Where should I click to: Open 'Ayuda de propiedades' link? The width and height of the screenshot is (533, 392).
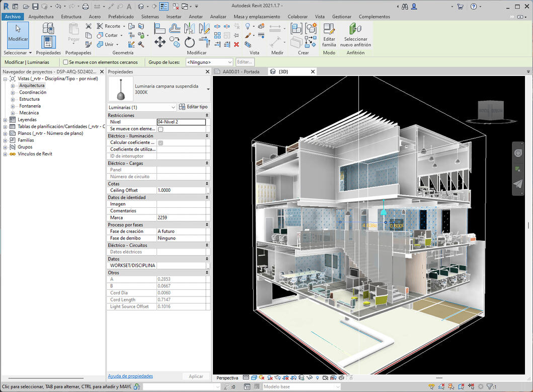tap(130, 376)
